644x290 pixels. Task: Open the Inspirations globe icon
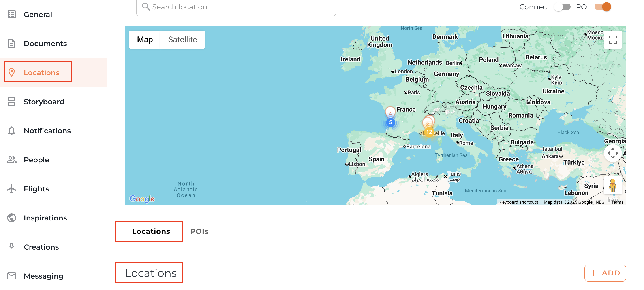tap(11, 218)
